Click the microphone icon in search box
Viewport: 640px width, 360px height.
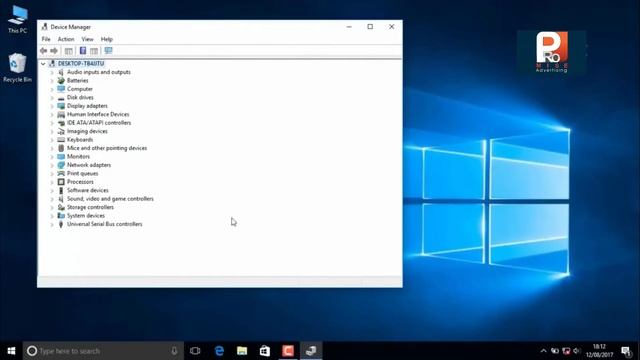174,351
